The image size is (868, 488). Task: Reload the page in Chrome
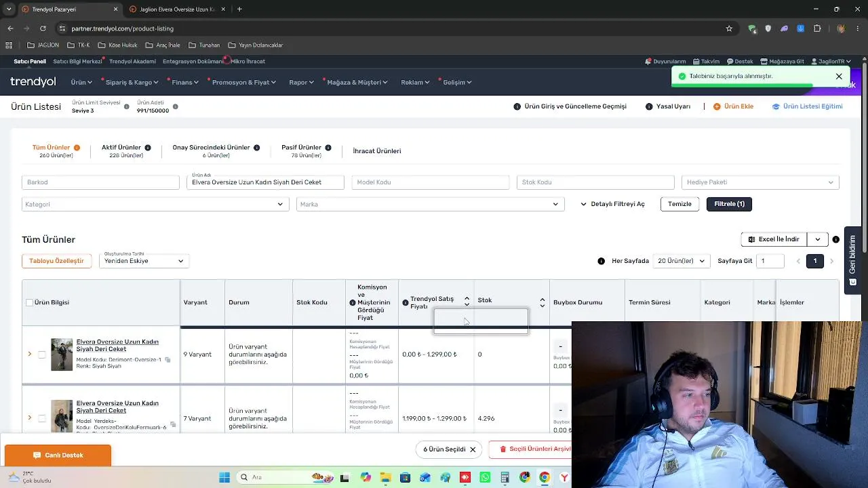pos(43,28)
